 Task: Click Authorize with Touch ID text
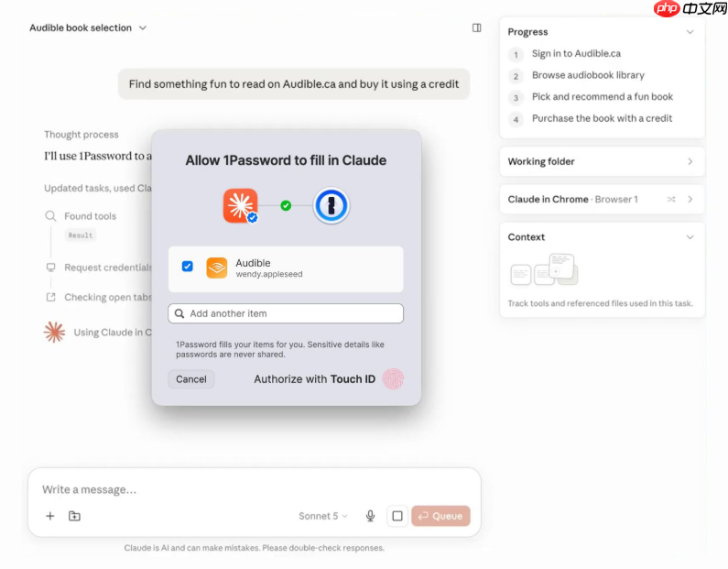pos(314,379)
